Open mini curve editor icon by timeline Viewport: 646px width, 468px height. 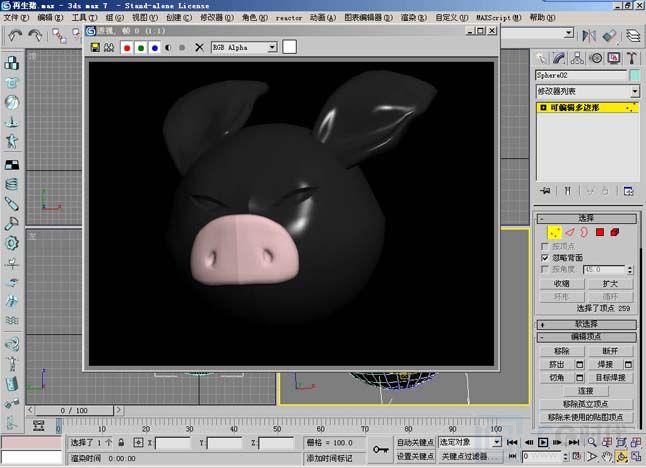tap(39, 426)
